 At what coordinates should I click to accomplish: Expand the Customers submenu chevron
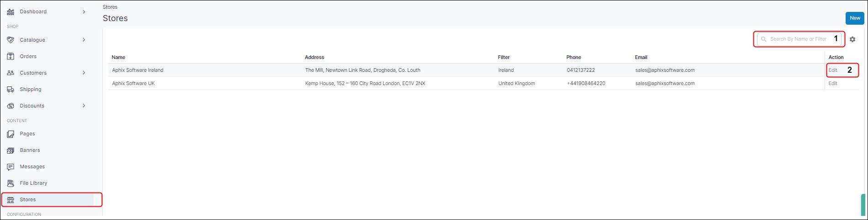(84, 73)
